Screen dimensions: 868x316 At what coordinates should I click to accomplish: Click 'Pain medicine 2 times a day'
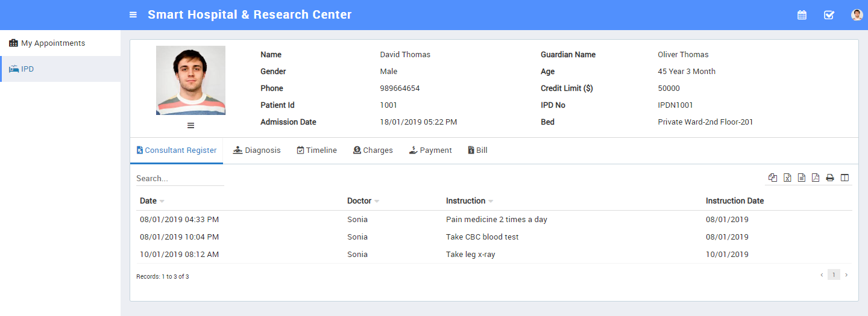tap(497, 220)
